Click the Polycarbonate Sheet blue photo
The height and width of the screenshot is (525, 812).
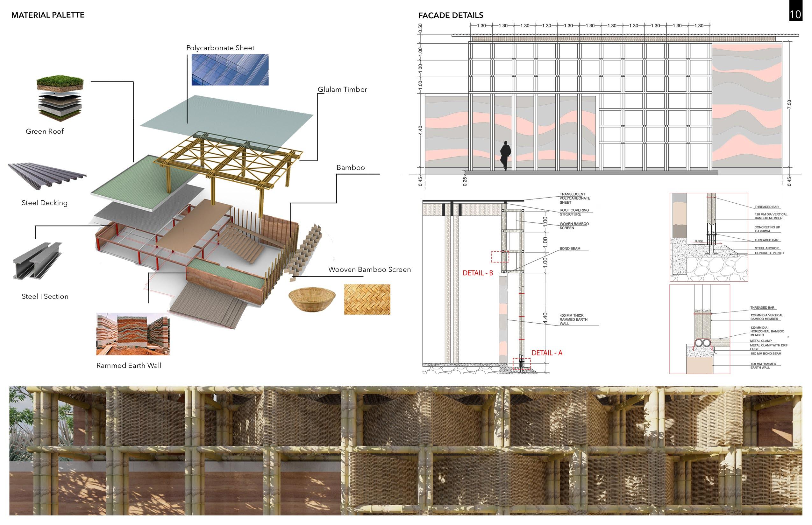coord(230,70)
